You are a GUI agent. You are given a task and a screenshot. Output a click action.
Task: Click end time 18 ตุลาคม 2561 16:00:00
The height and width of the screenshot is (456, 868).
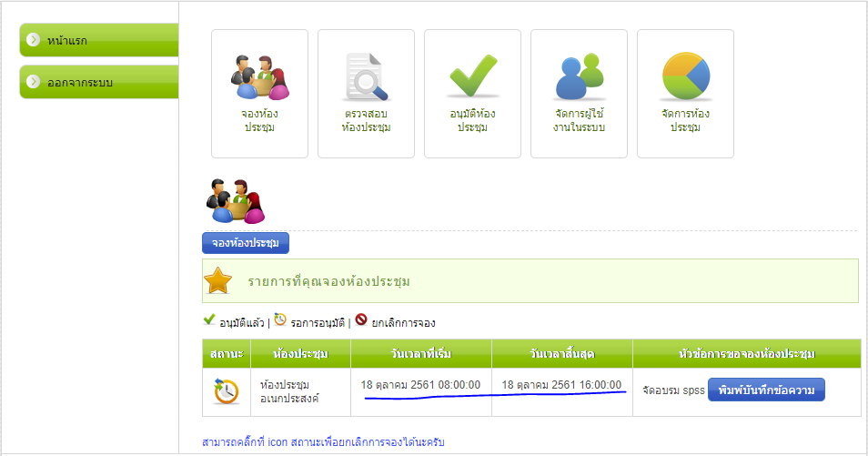point(561,385)
